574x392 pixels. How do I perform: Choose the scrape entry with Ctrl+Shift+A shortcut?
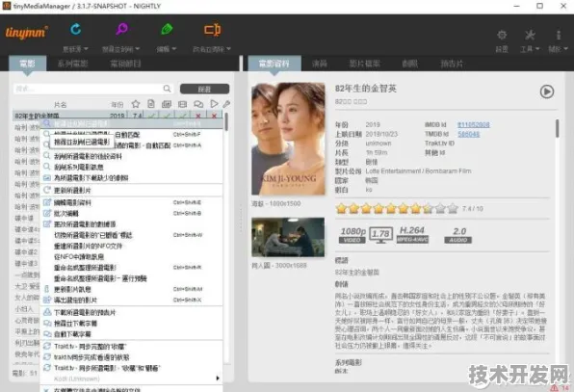pos(132,145)
